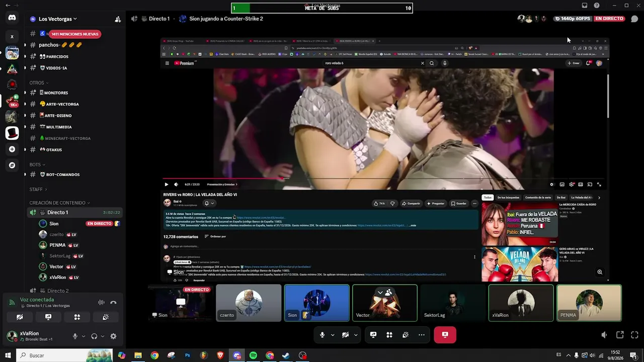Viewport: 644px width, 362px height.
Task: Open microphone input options arrow in user panel
Action: (84, 336)
